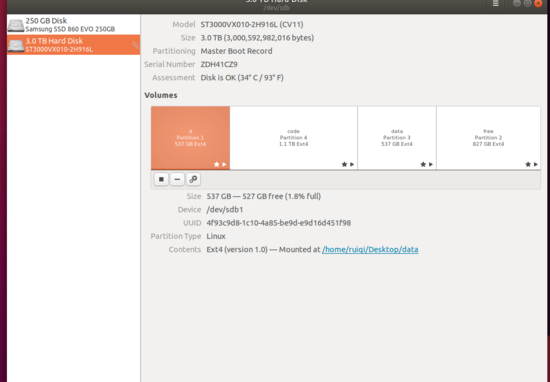Image resolution: width=550 pixels, height=382 pixels.
Task: Click the serial number ZDH41CZ9
Action: pyautogui.click(x=219, y=65)
